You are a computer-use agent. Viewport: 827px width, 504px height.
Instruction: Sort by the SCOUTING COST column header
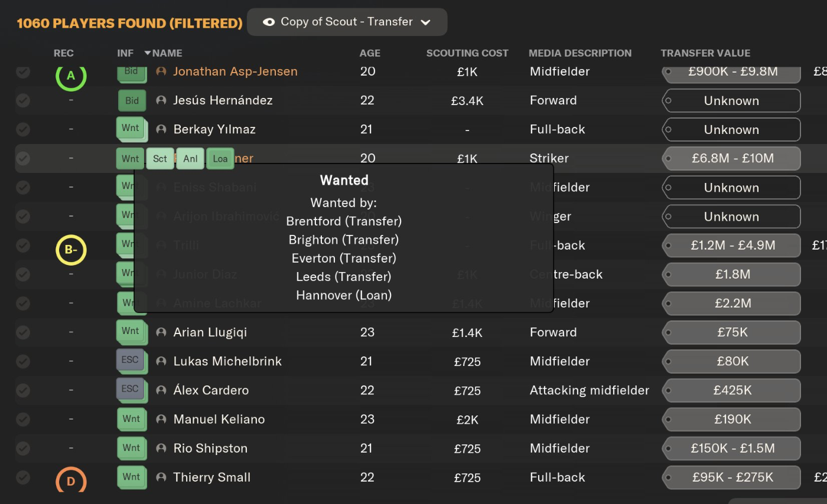(467, 53)
